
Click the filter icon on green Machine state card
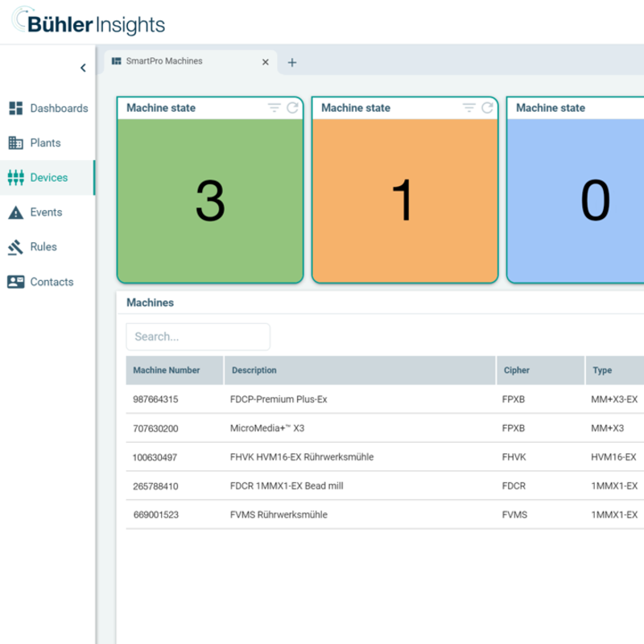[275, 108]
